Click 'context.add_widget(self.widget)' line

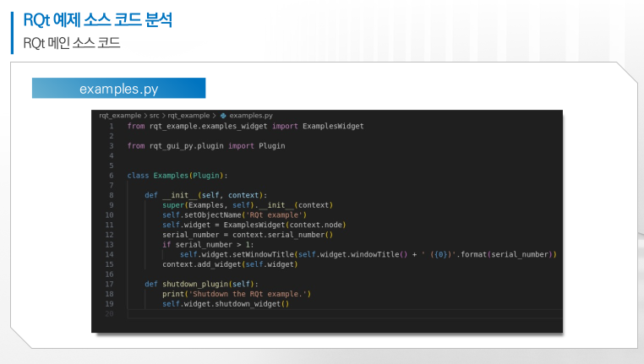tap(230, 264)
